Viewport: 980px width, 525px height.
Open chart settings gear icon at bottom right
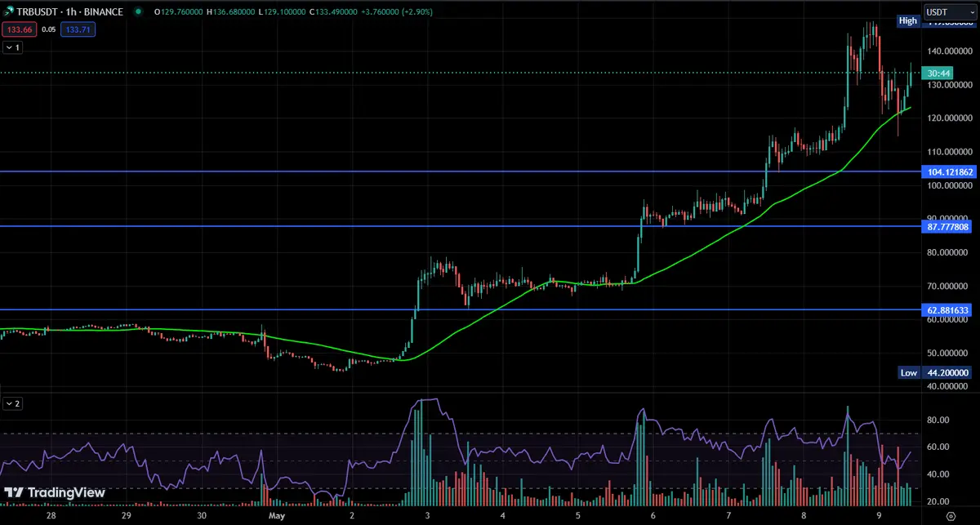(950, 516)
